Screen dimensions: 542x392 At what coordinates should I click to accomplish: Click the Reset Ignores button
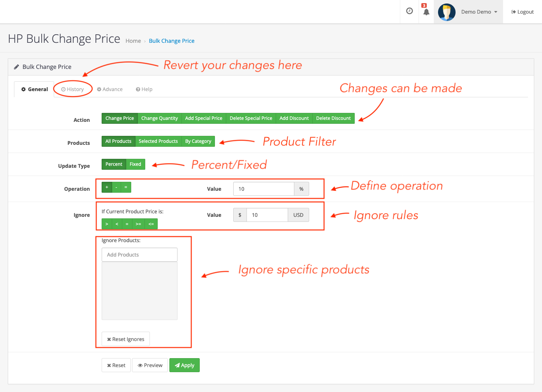(x=125, y=339)
